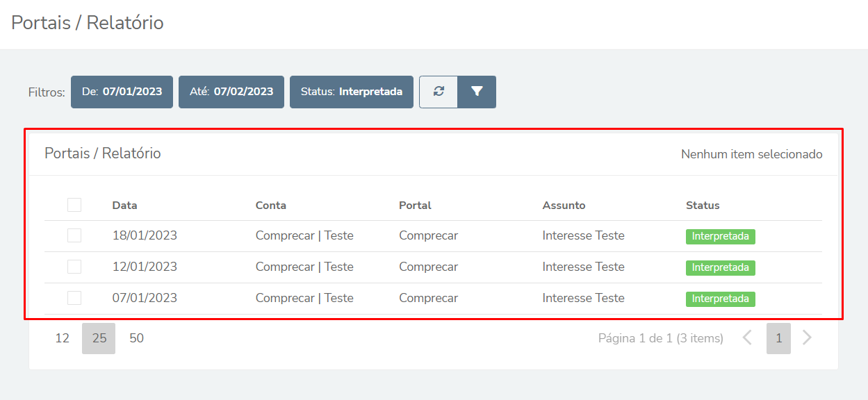Sort by the Status column header
The image size is (868, 400).
tap(703, 206)
